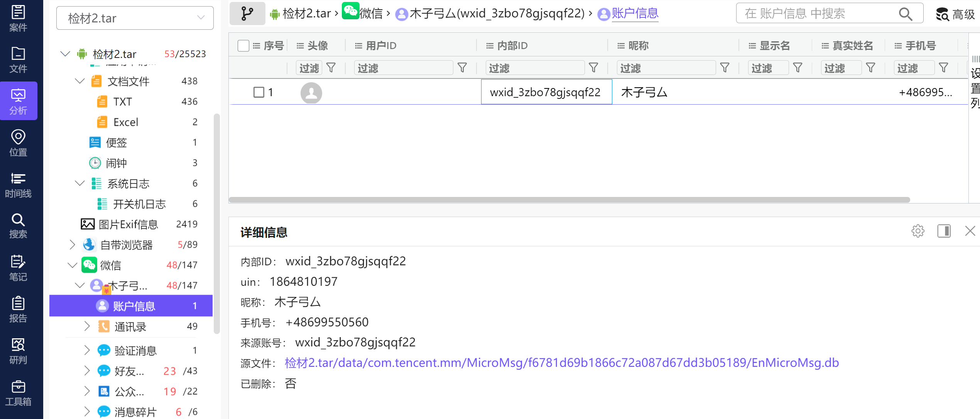980x419 pixels.
Task: Click the 高级 advanced search button
Action: click(x=955, y=14)
